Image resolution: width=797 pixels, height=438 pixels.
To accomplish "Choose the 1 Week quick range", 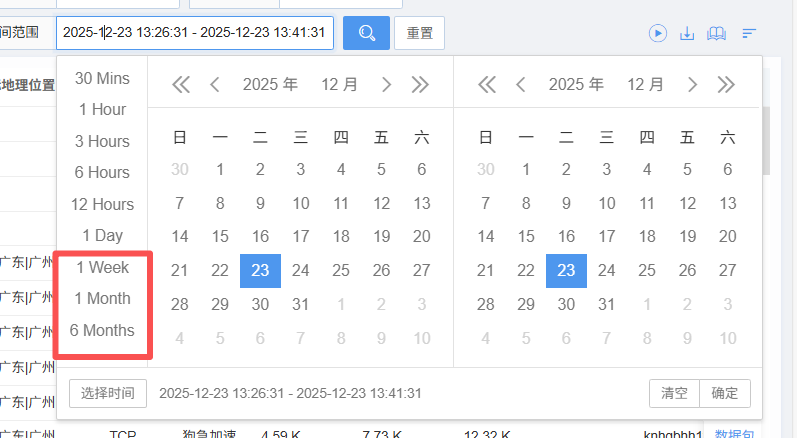I will point(102,267).
